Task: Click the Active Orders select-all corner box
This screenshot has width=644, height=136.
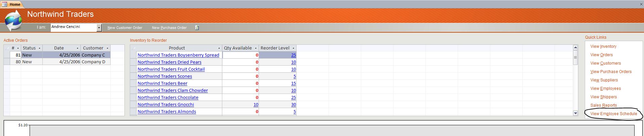Action: (7, 48)
